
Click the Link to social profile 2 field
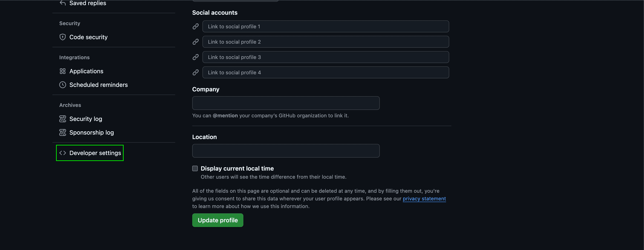click(x=325, y=42)
